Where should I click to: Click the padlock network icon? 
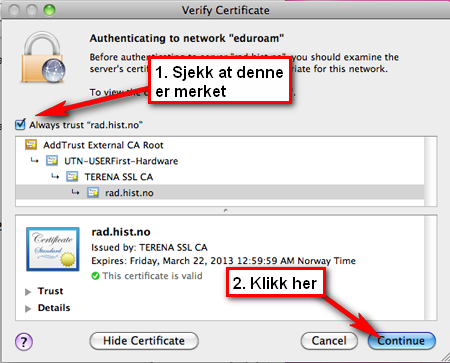point(43,57)
